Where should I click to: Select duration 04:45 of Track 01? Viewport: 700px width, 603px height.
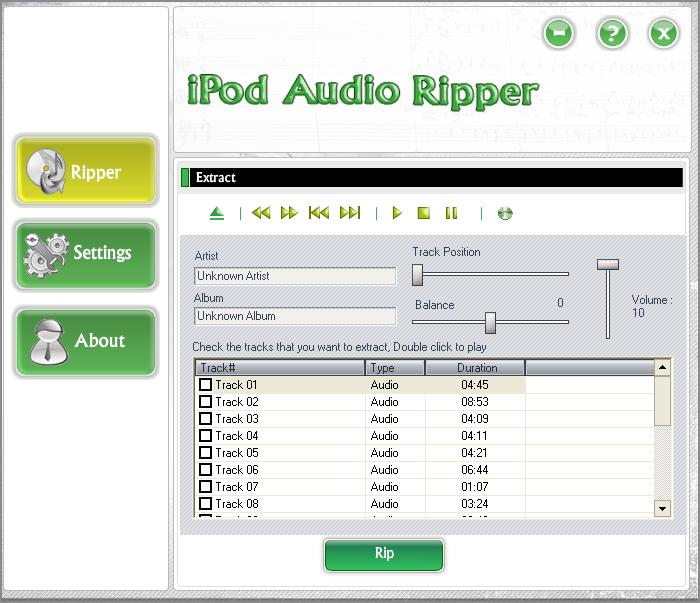475,385
